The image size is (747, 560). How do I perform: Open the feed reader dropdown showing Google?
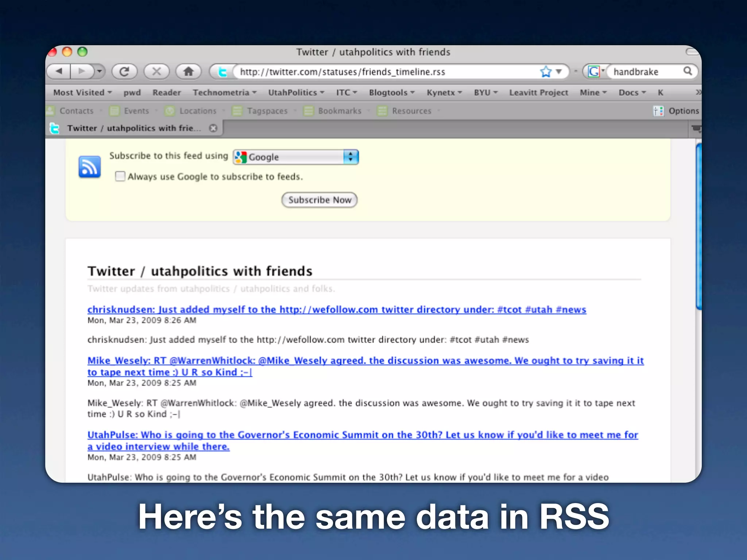tap(296, 157)
